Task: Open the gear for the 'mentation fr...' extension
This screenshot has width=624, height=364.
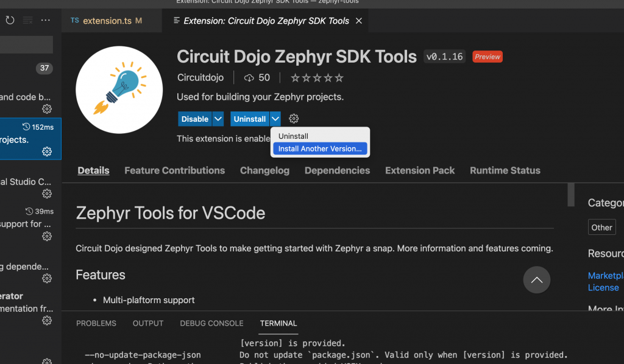Action: 47,321
